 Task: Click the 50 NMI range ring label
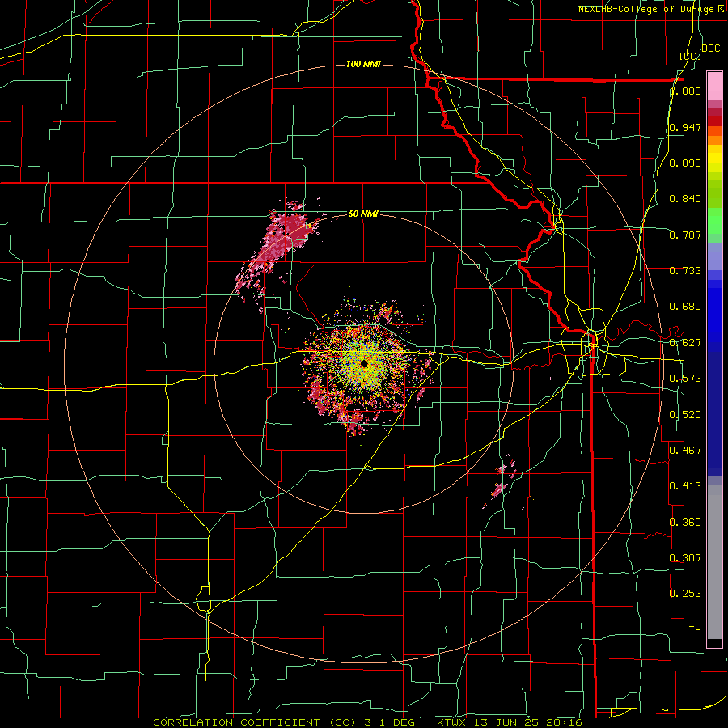coord(363,214)
